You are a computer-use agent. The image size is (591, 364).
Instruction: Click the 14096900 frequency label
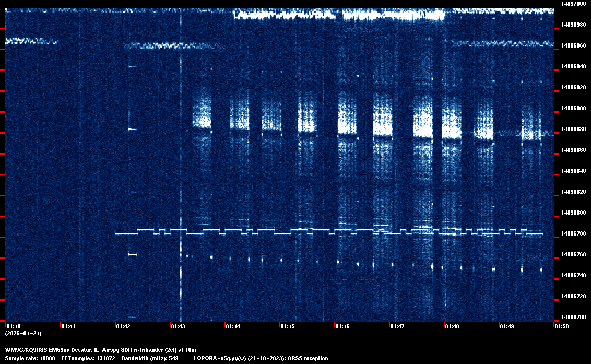tap(574, 108)
